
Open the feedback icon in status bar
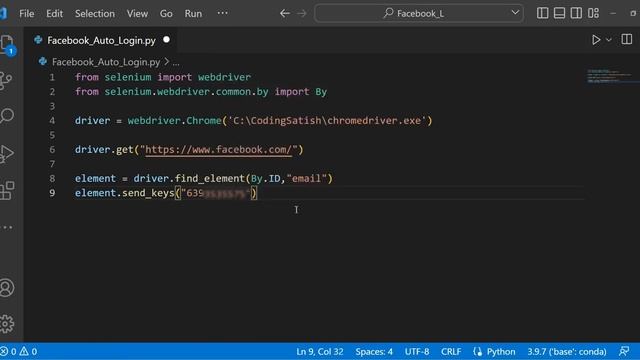click(624, 351)
